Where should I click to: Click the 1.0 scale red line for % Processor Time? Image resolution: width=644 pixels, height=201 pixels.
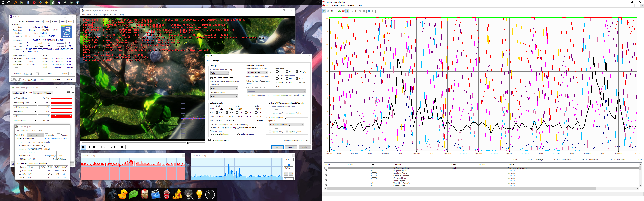358,168
